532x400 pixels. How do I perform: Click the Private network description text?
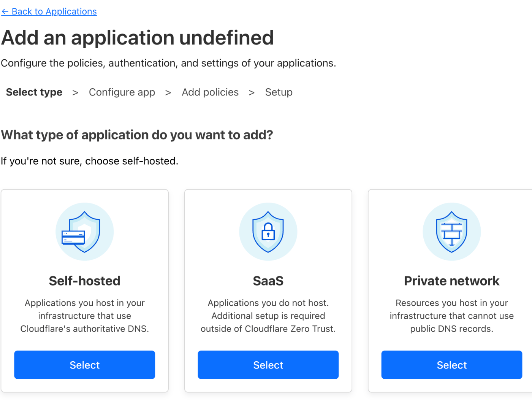(451, 316)
